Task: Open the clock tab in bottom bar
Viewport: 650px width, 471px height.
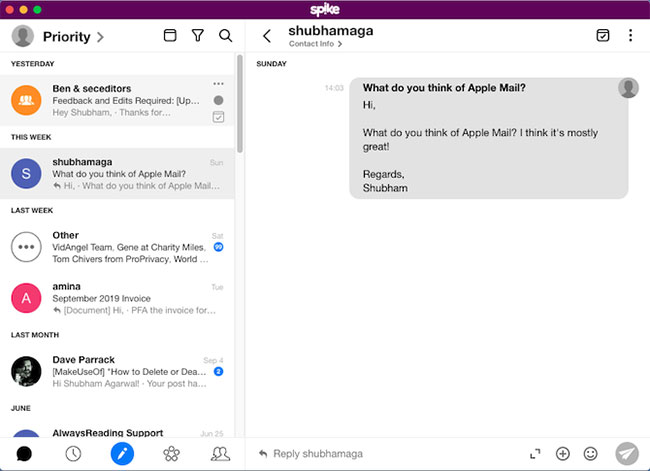Action: [x=73, y=453]
